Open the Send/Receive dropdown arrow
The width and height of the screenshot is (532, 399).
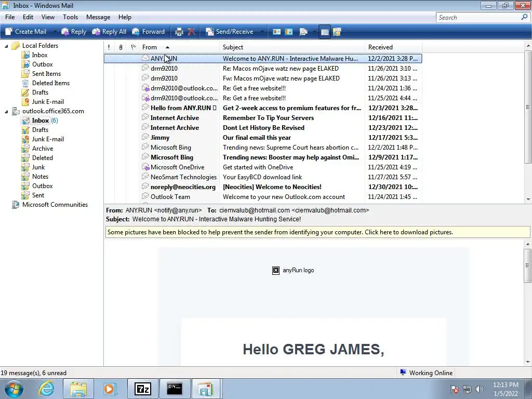point(262,32)
